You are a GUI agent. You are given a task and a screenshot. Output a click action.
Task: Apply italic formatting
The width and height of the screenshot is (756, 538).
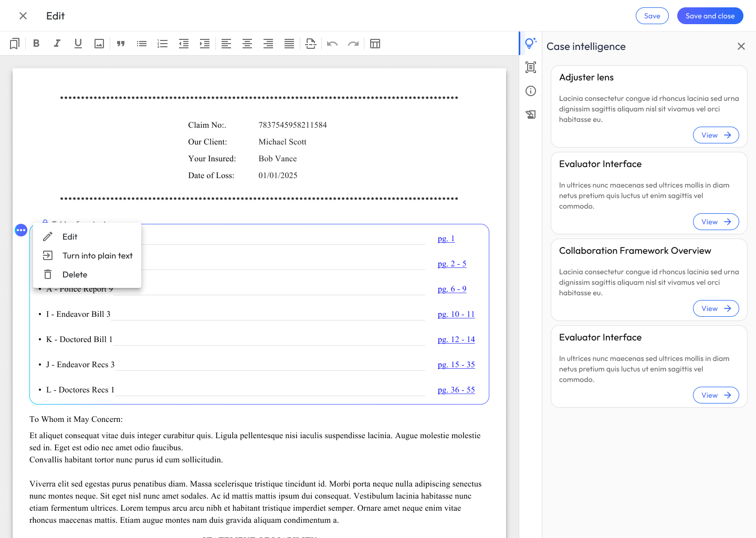click(57, 44)
